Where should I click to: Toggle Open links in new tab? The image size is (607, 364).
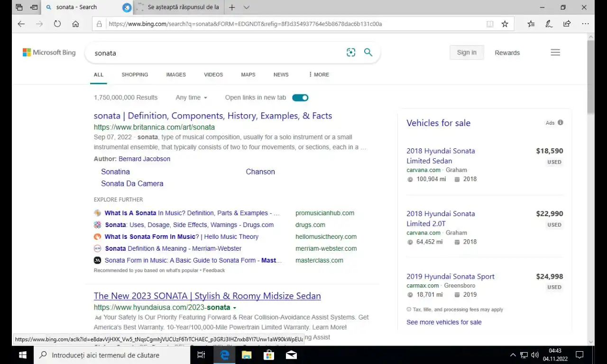pyautogui.click(x=300, y=98)
